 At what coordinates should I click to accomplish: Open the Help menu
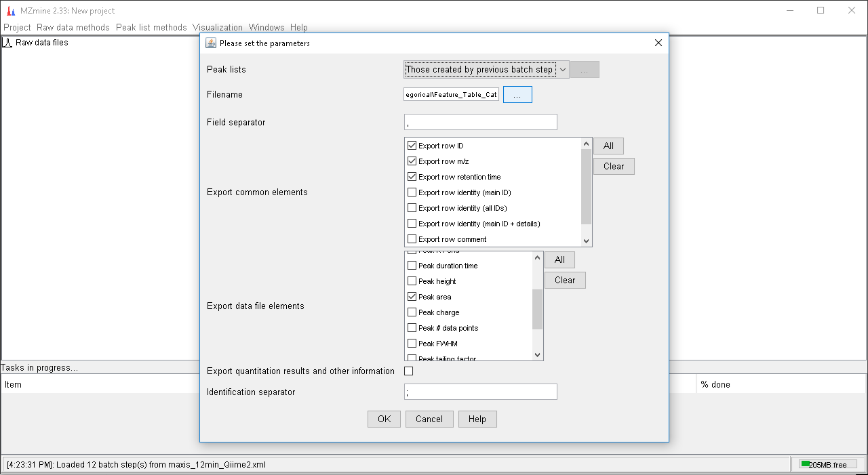tap(299, 28)
